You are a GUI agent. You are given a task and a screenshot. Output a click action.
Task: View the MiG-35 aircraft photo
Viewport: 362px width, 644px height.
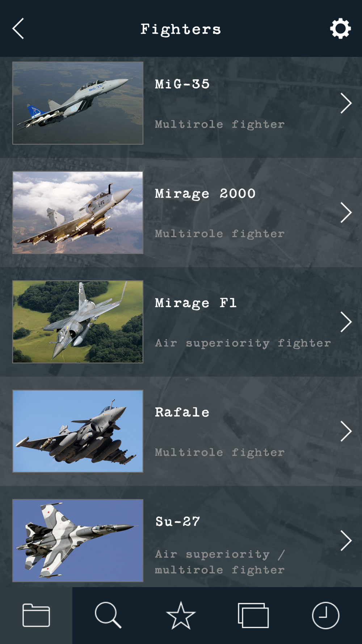pos(78,103)
